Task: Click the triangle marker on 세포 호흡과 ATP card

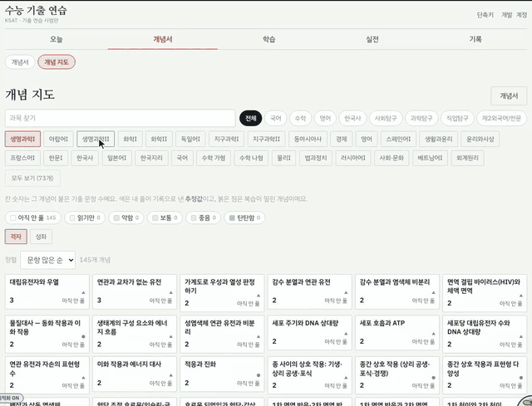Action: click(x=433, y=334)
